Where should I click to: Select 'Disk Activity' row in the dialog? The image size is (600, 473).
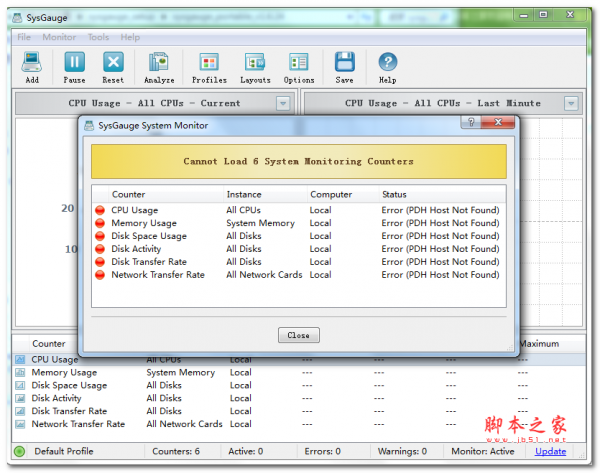pos(298,249)
